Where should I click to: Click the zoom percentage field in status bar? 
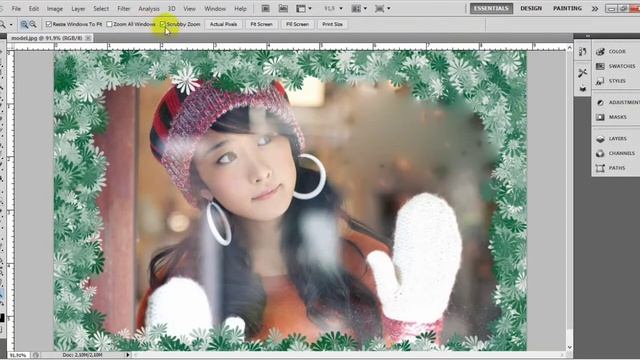point(18,355)
